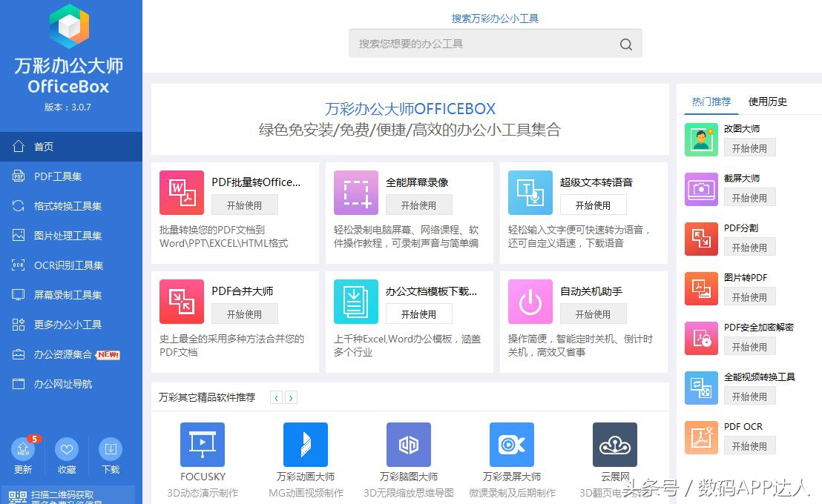Image resolution: width=822 pixels, height=504 pixels.
Task: Click the 改图大师 icon in panel
Action: point(701,140)
